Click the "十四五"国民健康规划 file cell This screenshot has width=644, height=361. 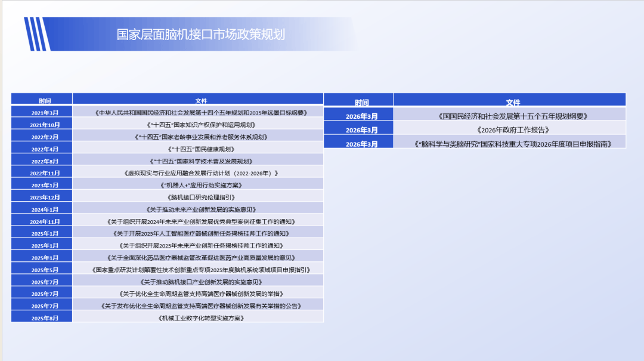coord(198,149)
